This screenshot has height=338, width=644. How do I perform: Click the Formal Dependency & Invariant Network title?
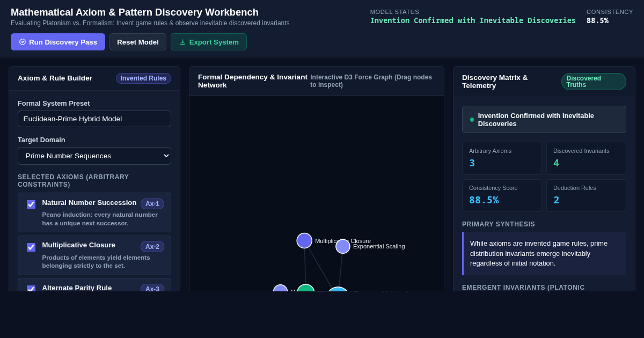click(x=253, y=81)
